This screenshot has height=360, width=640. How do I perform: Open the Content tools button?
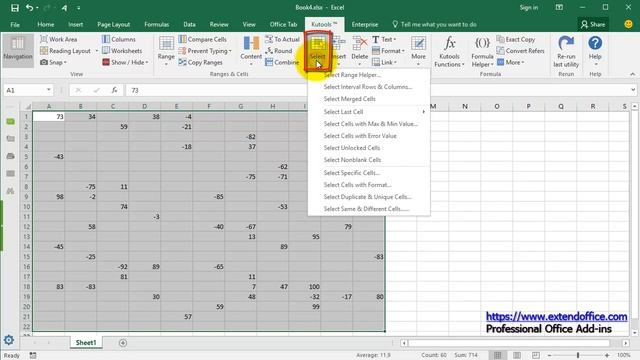(x=251, y=51)
